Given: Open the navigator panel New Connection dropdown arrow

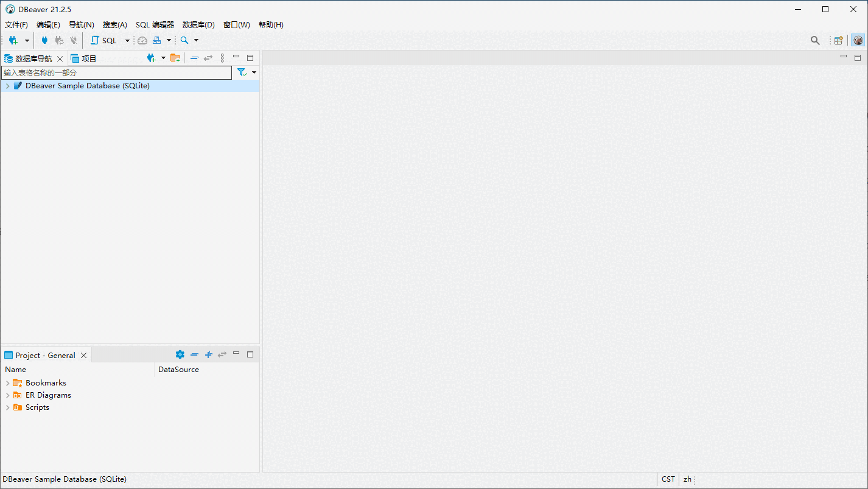Looking at the screenshot, I should [163, 58].
